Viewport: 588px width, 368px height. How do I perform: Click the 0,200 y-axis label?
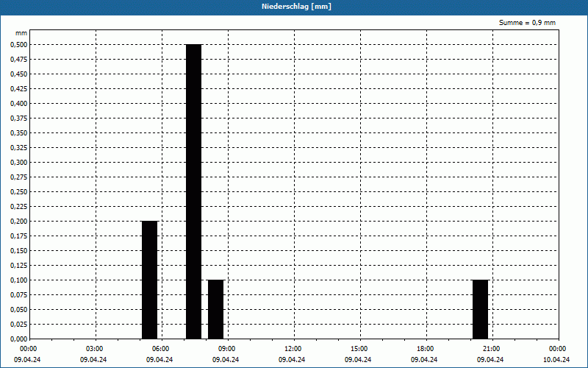pos(19,222)
